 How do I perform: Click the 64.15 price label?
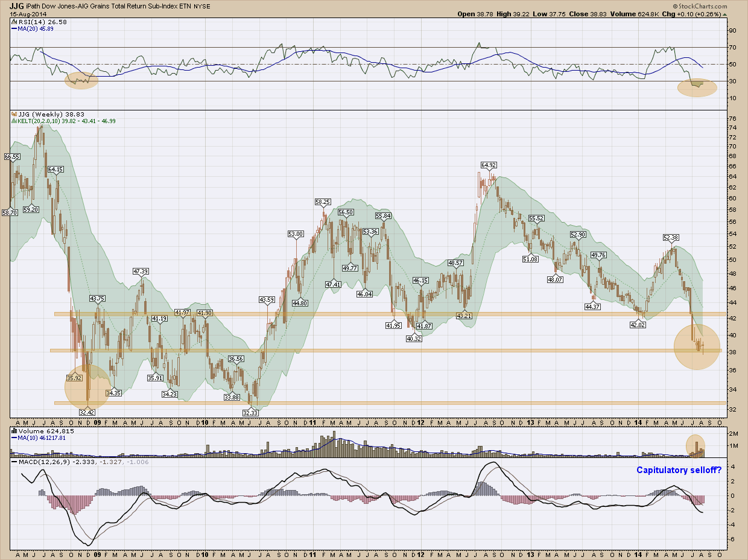pyautogui.click(x=55, y=170)
